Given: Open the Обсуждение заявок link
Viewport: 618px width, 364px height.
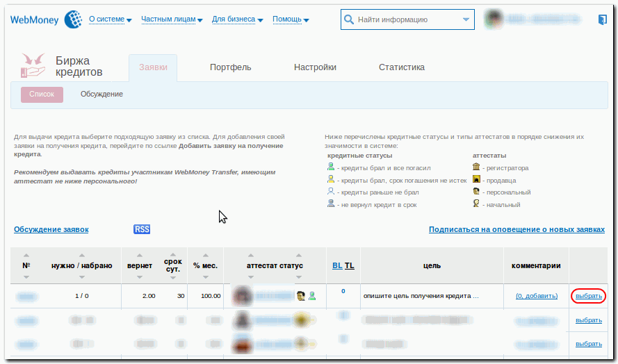Looking at the screenshot, I should click(x=51, y=229).
